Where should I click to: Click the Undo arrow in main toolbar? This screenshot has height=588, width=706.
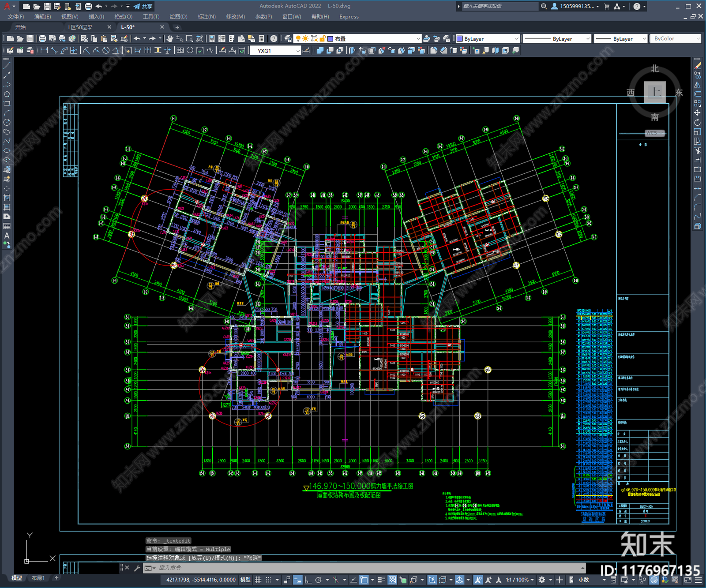point(137,39)
